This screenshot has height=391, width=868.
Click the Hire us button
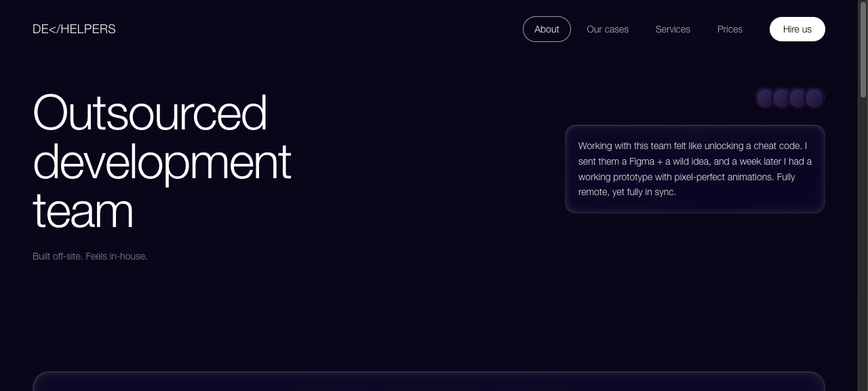point(797,29)
